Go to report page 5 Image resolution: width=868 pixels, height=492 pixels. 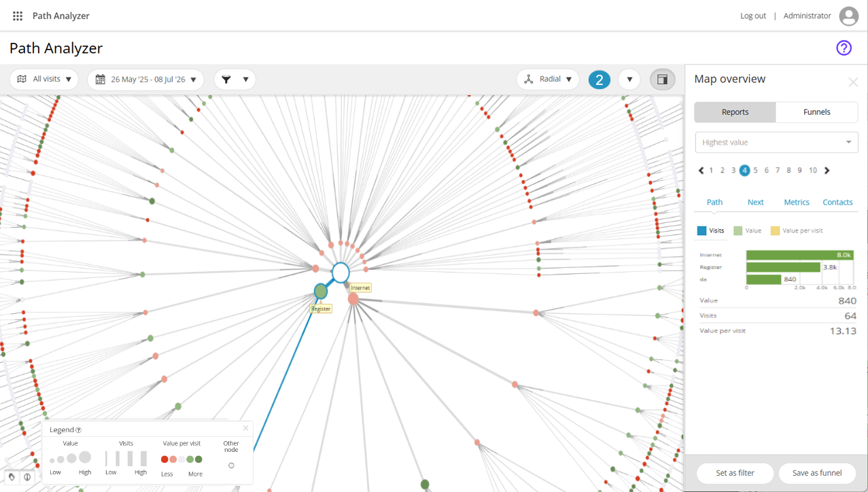(x=756, y=171)
